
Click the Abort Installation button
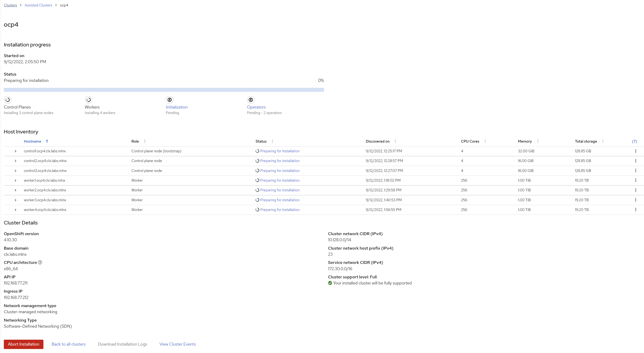[23, 344]
